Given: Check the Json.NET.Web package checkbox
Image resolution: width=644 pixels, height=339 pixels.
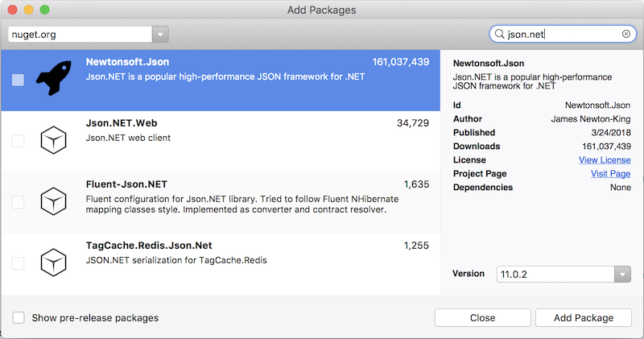Looking at the screenshot, I should point(18,141).
